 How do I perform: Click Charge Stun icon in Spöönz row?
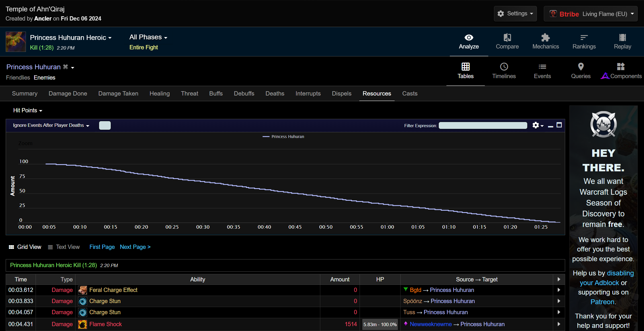click(83, 301)
